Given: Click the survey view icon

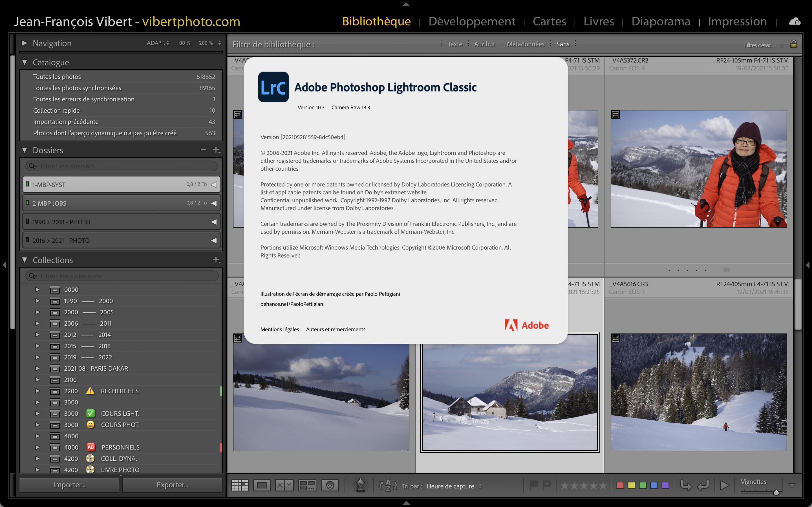Looking at the screenshot, I should tap(308, 485).
